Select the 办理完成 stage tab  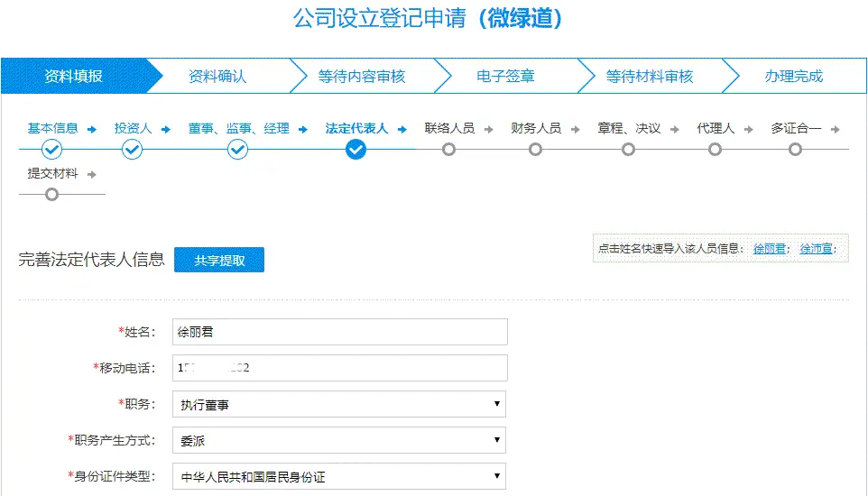794,76
